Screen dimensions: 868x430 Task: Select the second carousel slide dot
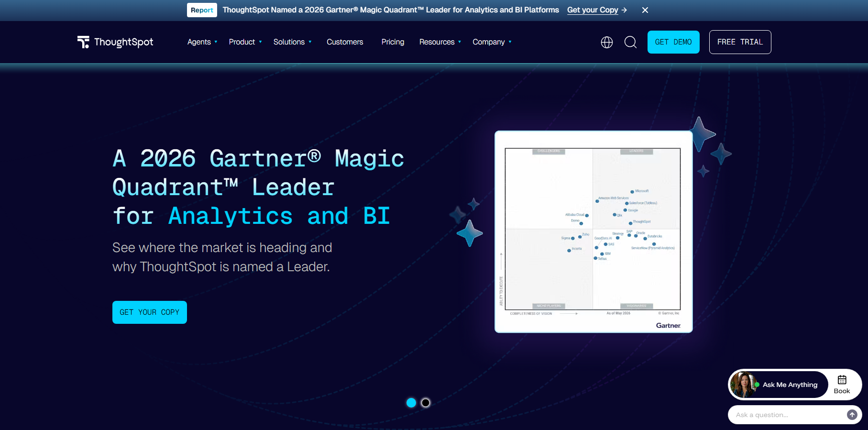click(426, 403)
